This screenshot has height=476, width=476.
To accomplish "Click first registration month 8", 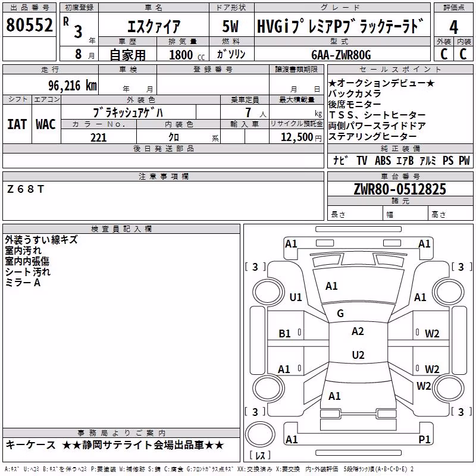I will [79, 54].
